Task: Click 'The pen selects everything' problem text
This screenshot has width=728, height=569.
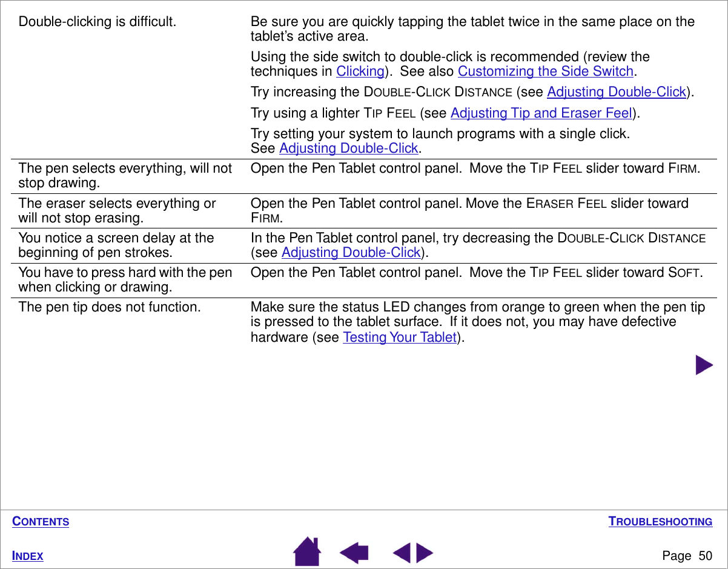Action: point(125,175)
